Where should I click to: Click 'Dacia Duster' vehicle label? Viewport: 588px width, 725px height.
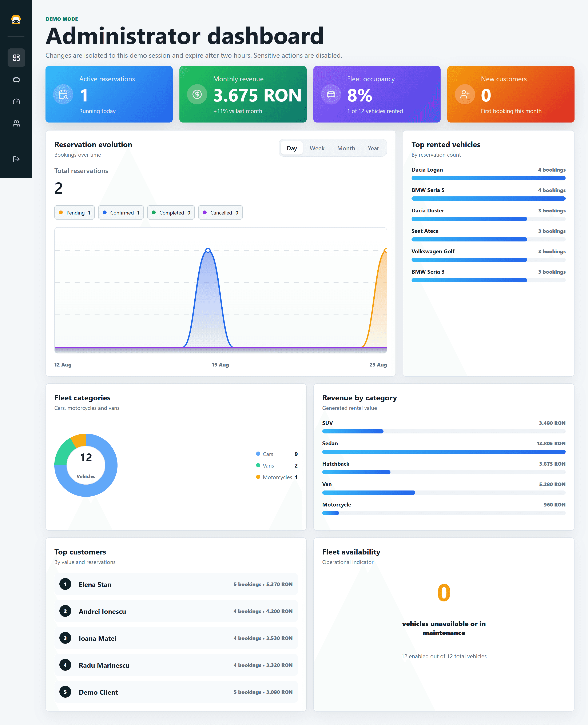(x=428, y=211)
